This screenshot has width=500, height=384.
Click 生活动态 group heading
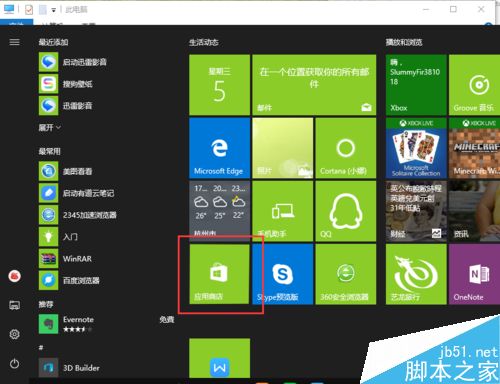pos(204,42)
